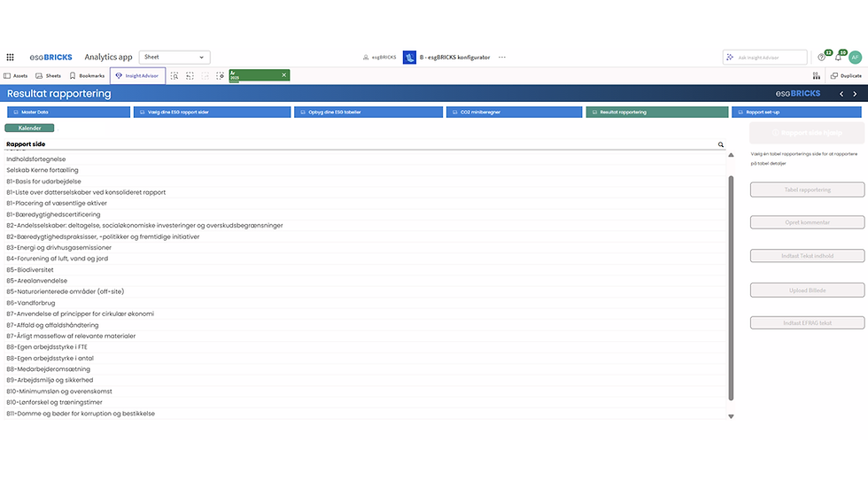The height and width of the screenshot is (488, 868).
Task: Open the help question mark icon
Action: [822, 57]
